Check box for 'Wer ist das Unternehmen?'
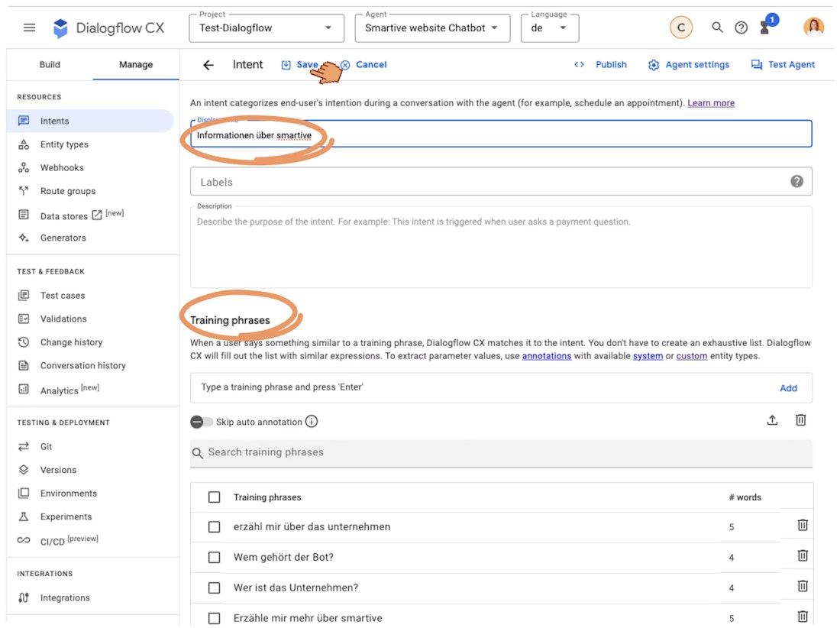This screenshot has height=628, width=840. pyautogui.click(x=215, y=588)
